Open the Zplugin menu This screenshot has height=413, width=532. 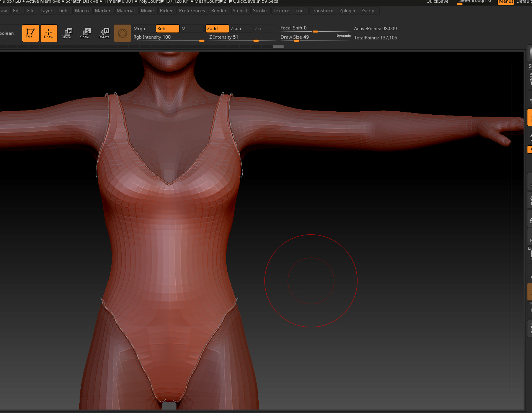[347, 11]
